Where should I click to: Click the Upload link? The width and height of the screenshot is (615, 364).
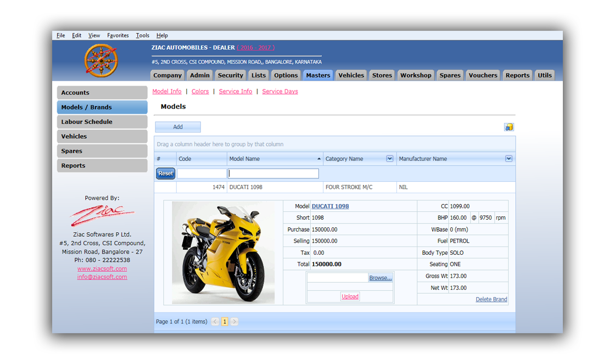350,296
